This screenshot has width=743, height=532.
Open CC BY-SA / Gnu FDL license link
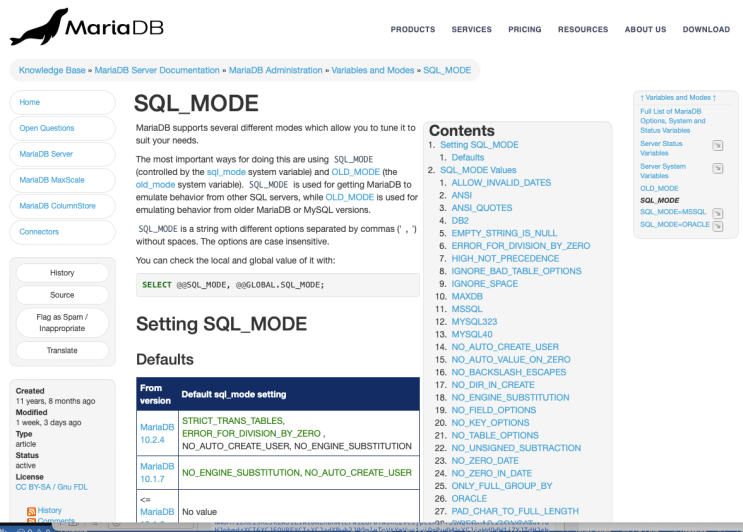[52, 487]
